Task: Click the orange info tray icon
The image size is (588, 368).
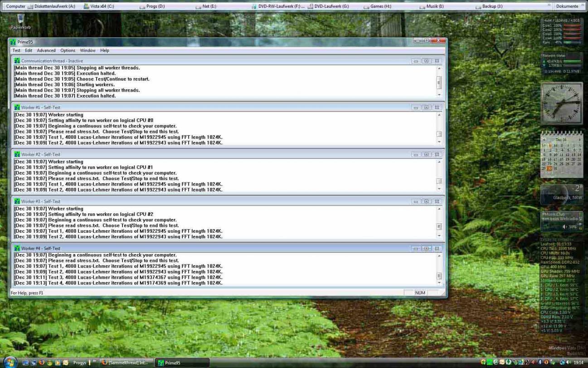Action: [x=547, y=363]
